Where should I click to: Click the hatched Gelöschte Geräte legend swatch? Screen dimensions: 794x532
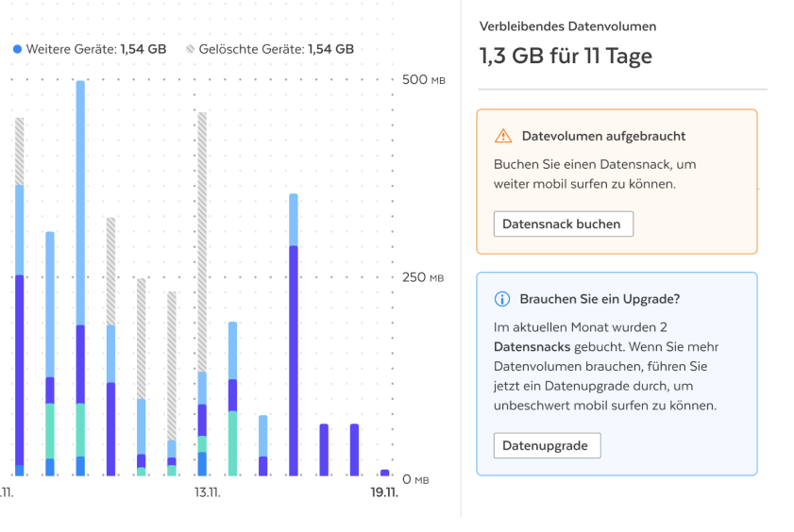click(191, 48)
